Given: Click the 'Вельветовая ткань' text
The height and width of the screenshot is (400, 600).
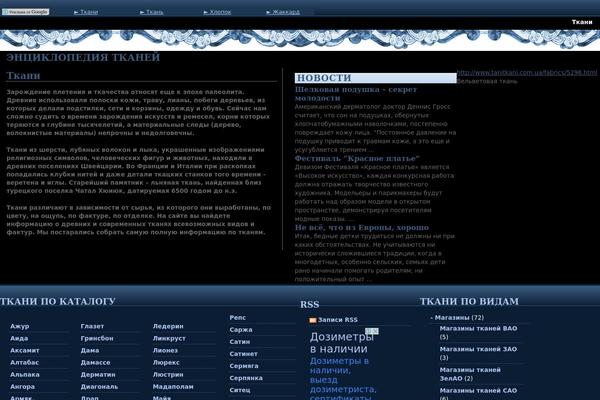Looking at the screenshot, I should click(x=487, y=81).
